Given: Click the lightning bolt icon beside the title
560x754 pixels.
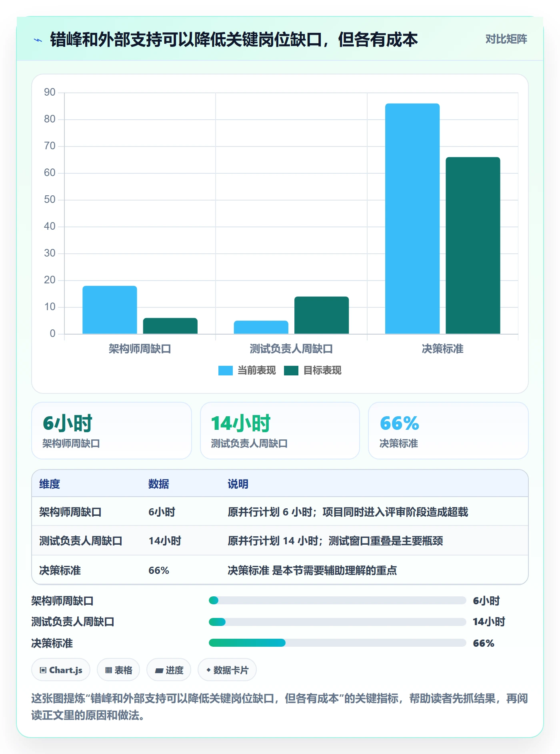Looking at the screenshot, I should pyautogui.click(x=38, y=40).
